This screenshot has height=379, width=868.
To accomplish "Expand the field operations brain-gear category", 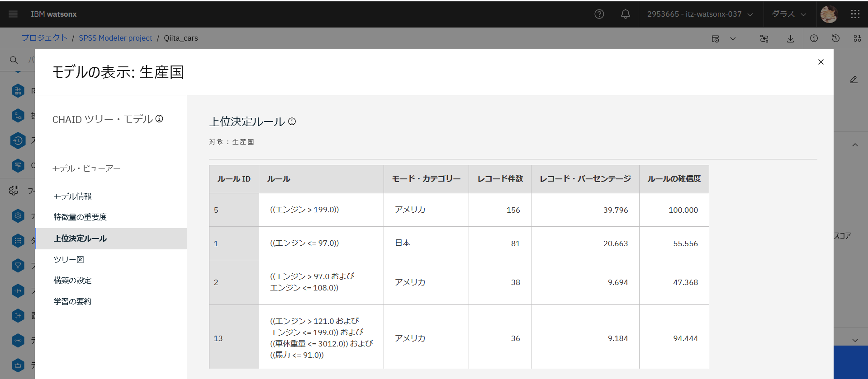I will click(14, 191).
